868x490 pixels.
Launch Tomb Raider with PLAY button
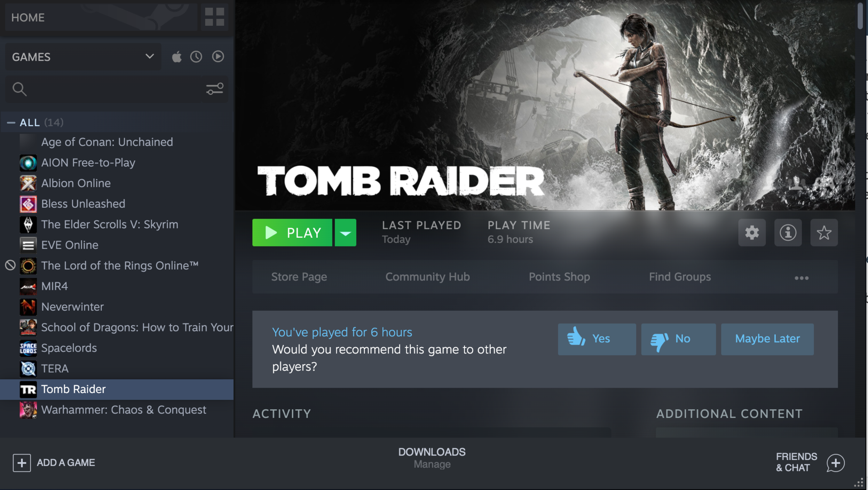[292, 233]
